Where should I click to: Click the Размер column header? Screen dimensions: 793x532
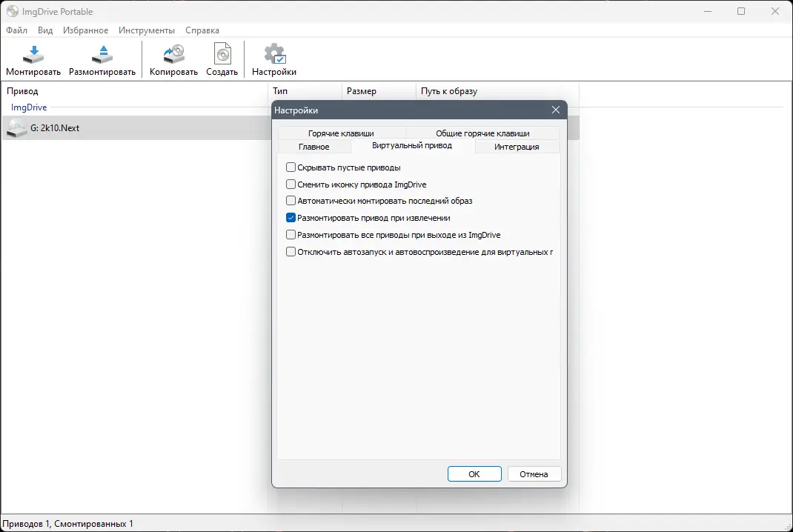(379, 91)
